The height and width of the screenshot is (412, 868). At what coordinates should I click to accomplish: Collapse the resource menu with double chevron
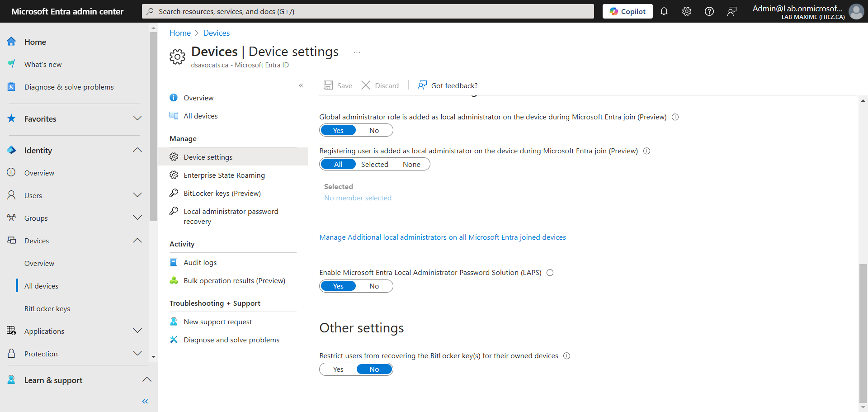[301, 85]
